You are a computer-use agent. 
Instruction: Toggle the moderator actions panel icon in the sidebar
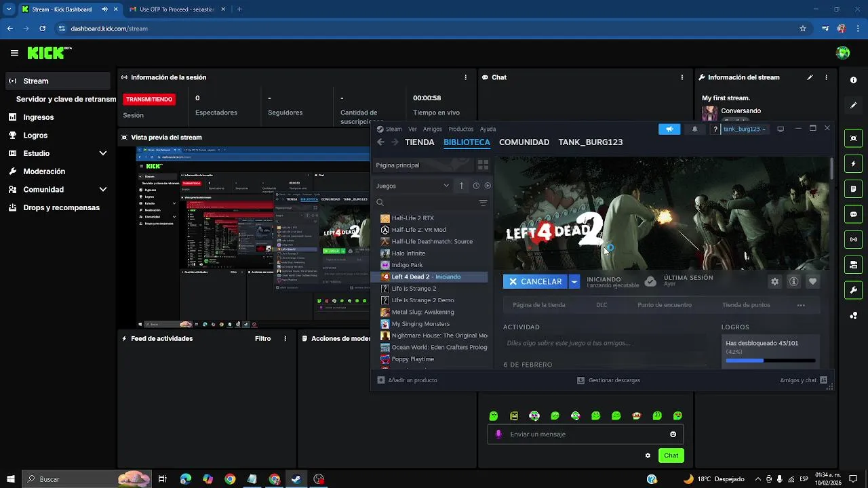click(x=853, y=264)
